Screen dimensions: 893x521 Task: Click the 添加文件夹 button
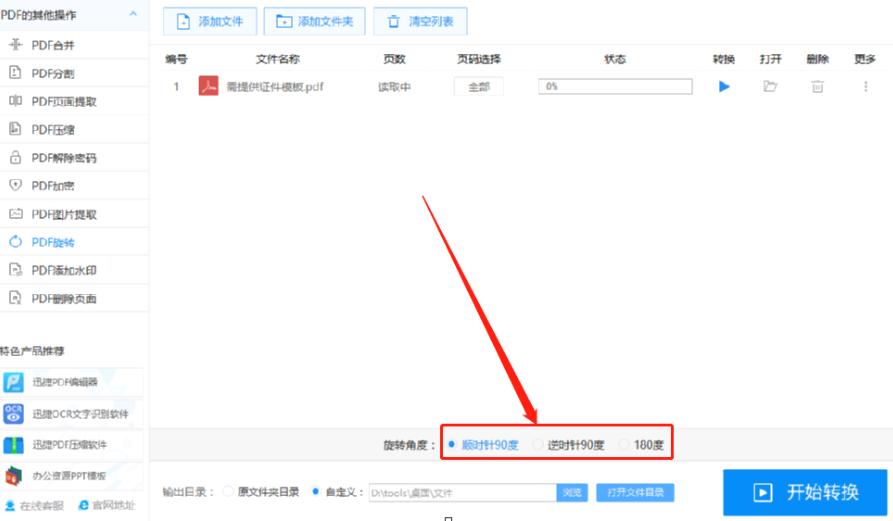(x=314, y=22)
